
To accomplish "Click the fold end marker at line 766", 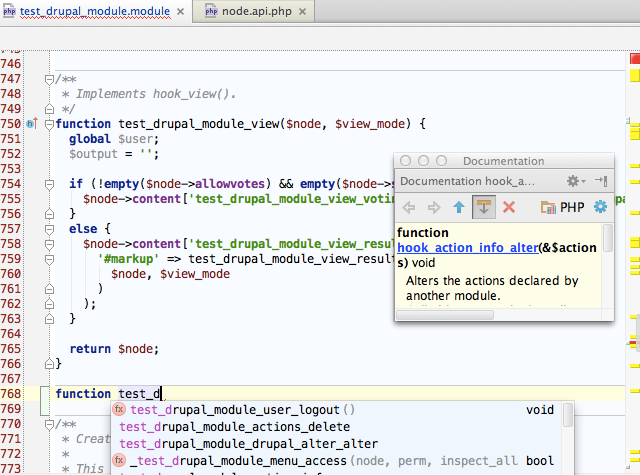I will (49, 363).
